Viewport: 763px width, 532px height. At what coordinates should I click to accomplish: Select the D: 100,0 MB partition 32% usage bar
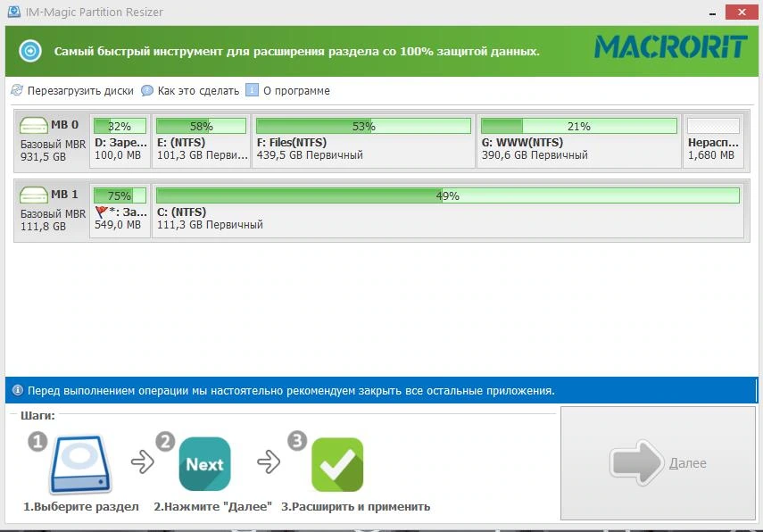pyautogui.click(x=120, y=126)
